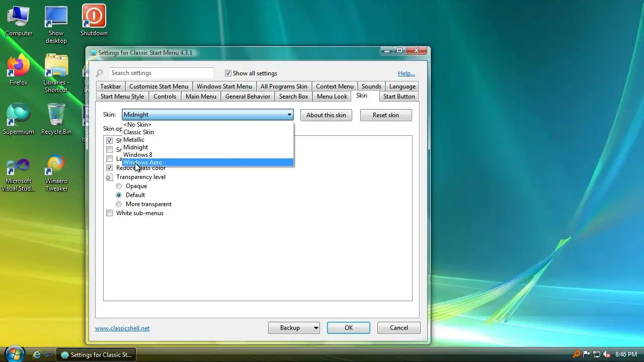Choose Windows Aero from the skin list
This screenshot has height=362, width=644.
pos(208,162)
